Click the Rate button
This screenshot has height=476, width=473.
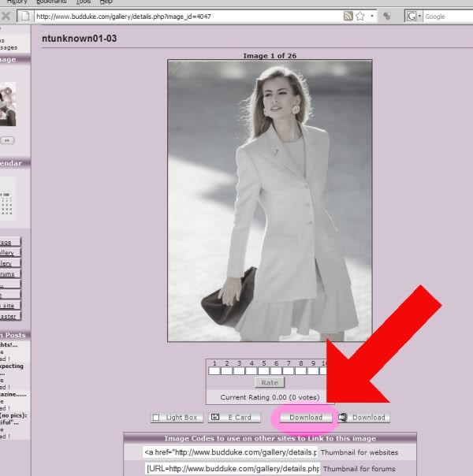[x=270, y=382]
